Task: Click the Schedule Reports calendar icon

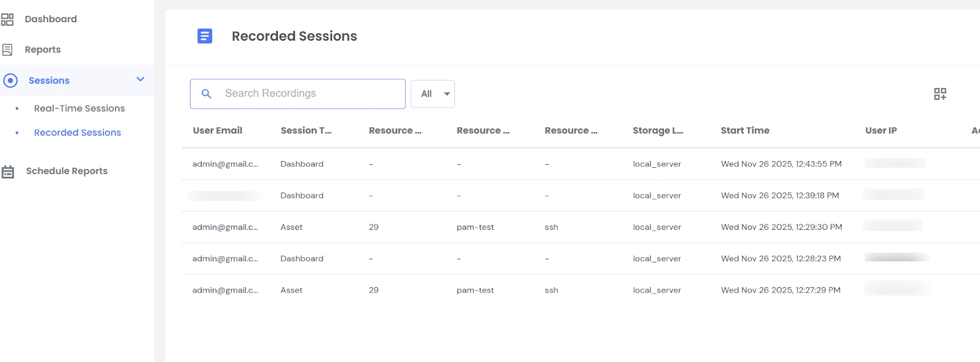Action: coord(8,171)
